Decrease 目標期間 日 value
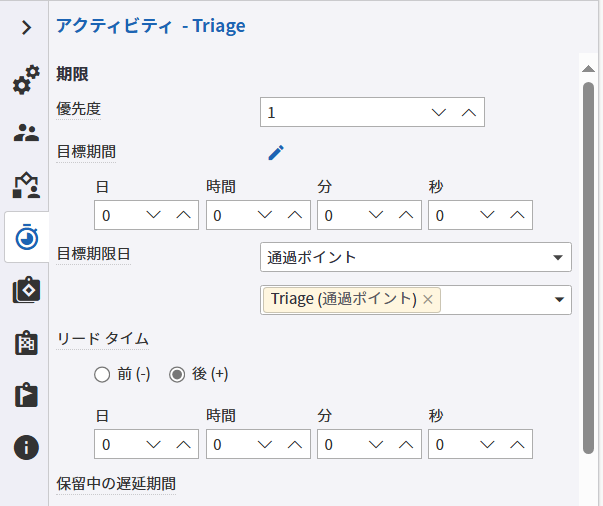603x506 pixels. point(153,215)
